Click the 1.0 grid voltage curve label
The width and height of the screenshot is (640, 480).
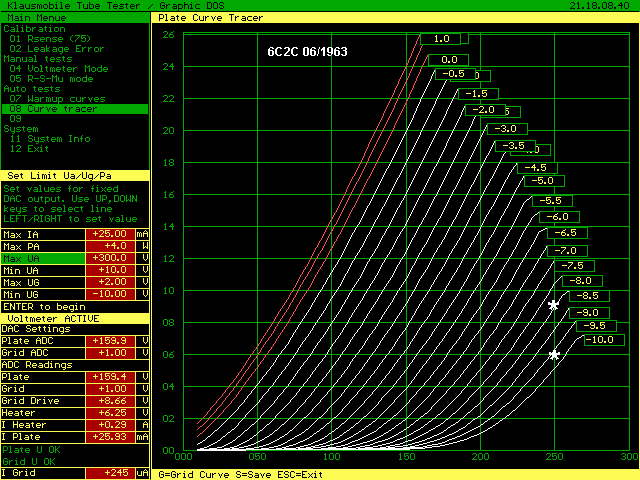pyautogui.click(x=438, y=38)
